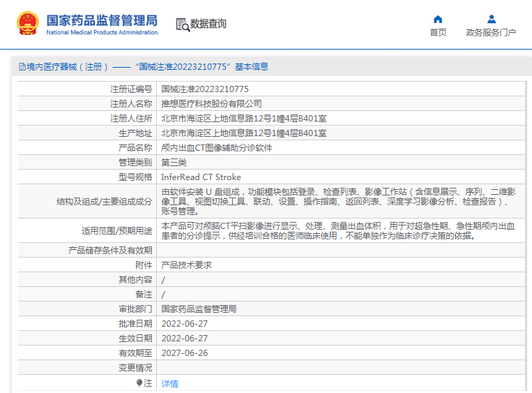Click the 管理类别 label

tap(135, 163)
